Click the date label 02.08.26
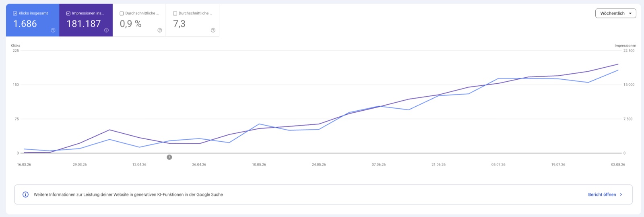The height and width of the screenshot is (217, 644). [x=618, y=165]
